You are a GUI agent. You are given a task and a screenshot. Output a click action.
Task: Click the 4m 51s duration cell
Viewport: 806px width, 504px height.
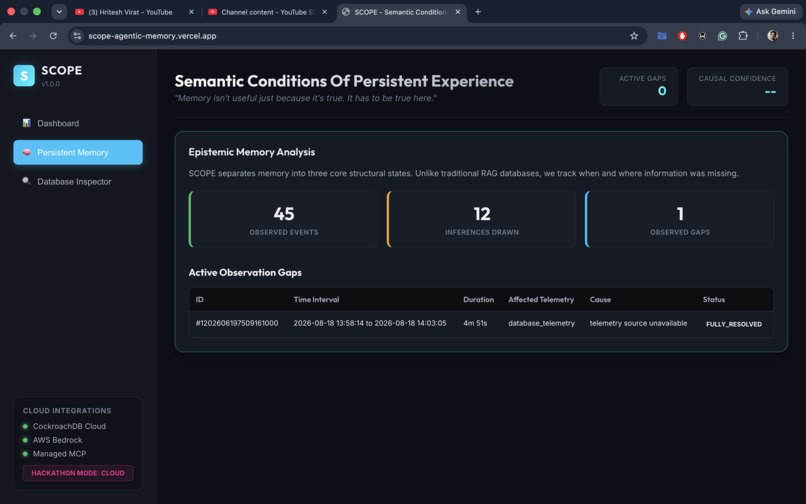point(475,323)
